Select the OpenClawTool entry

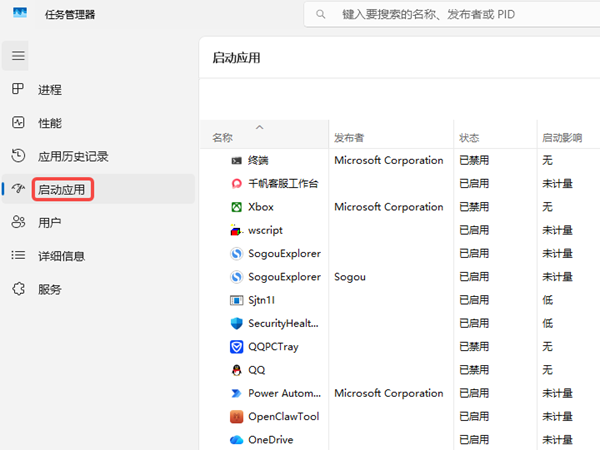coord(284,417)
